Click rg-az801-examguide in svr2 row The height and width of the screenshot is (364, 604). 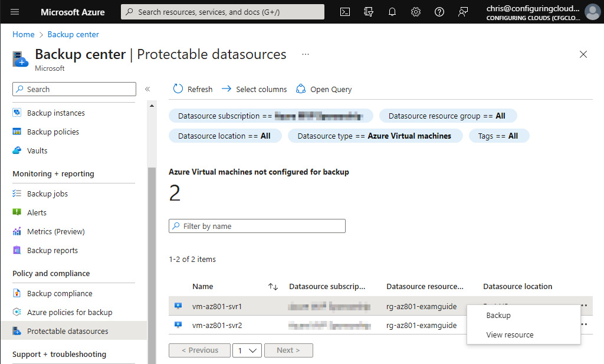tap(421, 326)
